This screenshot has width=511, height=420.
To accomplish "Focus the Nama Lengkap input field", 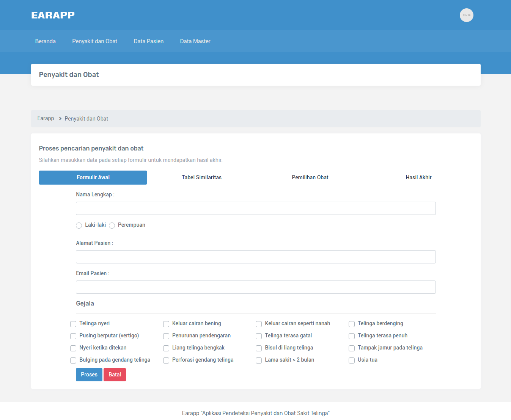I will pyautogui.click(x=256, y=208).
